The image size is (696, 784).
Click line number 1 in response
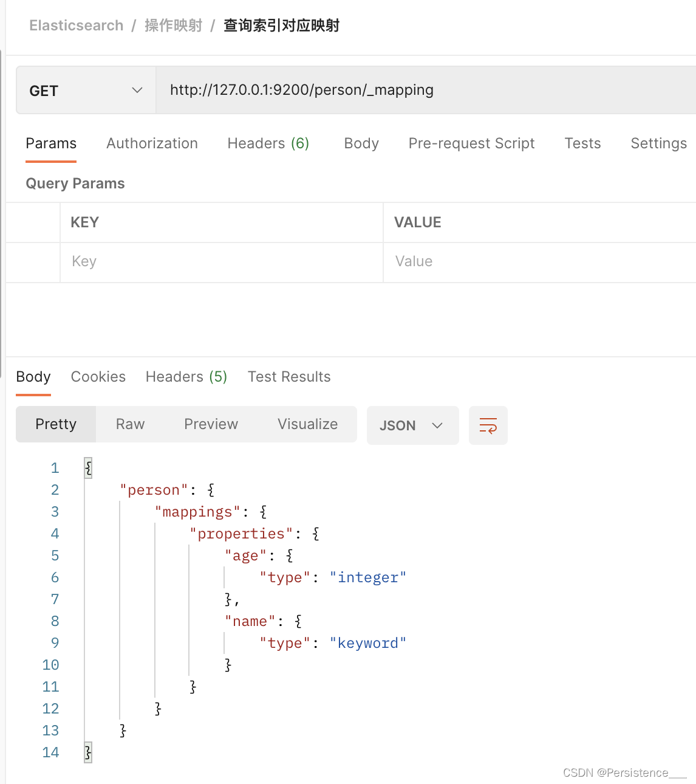(x=55, y=468)
